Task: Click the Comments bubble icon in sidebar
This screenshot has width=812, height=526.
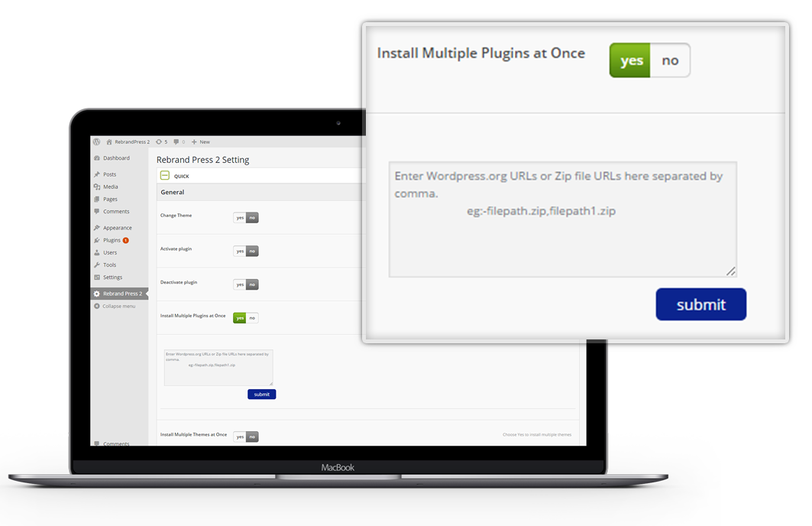Action: [x=97, y=212]
